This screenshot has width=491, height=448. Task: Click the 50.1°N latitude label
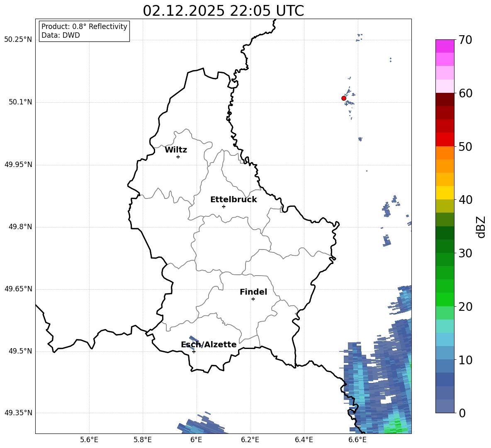tap(21, 102)
